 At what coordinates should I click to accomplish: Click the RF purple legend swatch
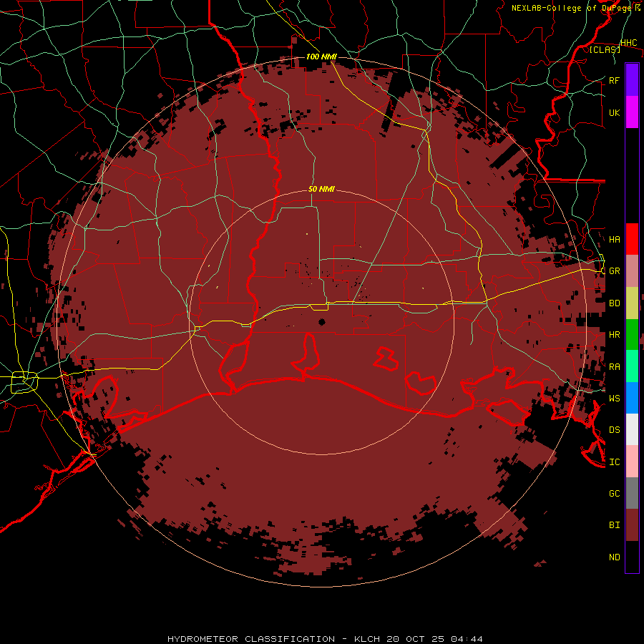tap(632, 80)
